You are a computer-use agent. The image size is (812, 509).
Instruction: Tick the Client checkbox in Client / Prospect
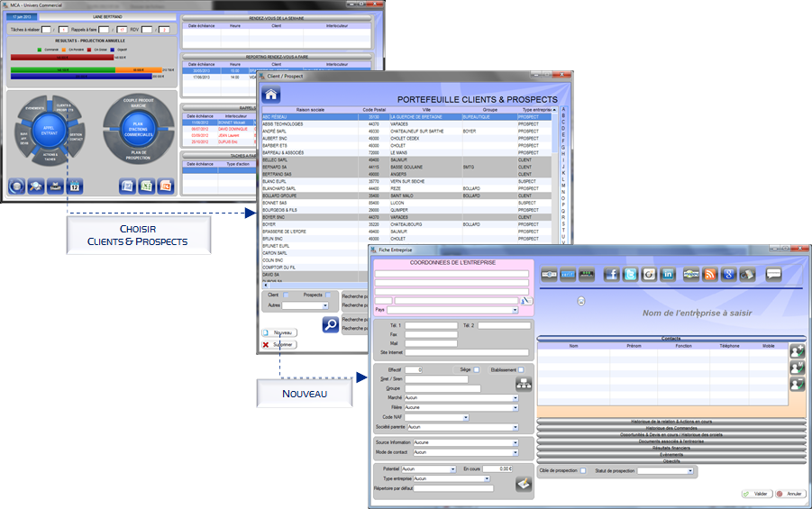coord(286,295)
